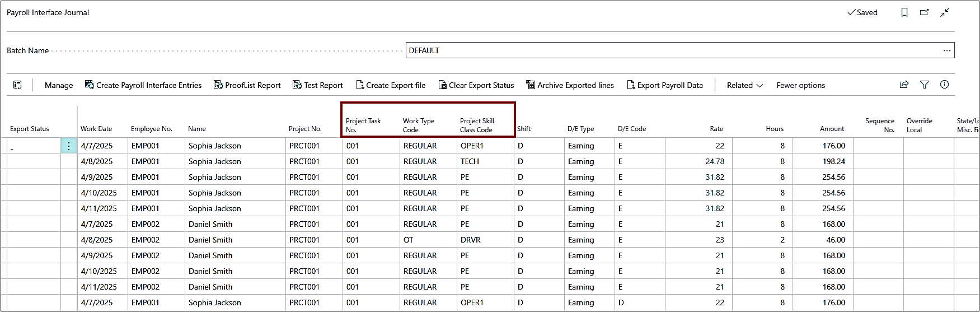Open the Batch Name lookup ellipsis

click(947, 50)
